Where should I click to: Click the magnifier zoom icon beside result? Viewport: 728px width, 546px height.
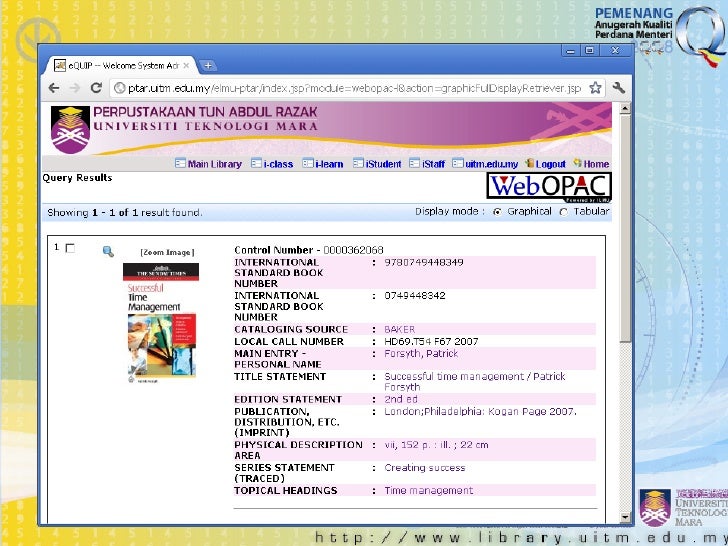pyautogui.click(x=108, y=252)
